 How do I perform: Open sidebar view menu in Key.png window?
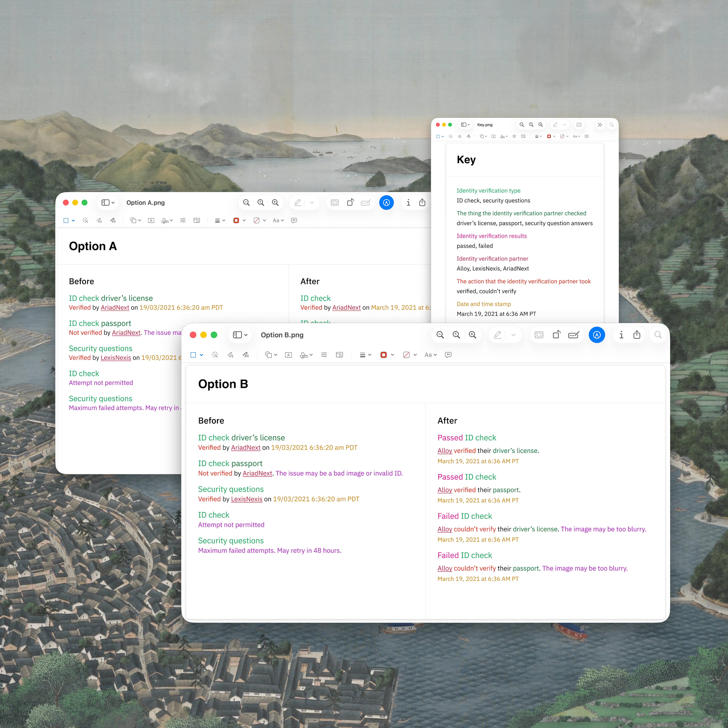pos(465,125)
